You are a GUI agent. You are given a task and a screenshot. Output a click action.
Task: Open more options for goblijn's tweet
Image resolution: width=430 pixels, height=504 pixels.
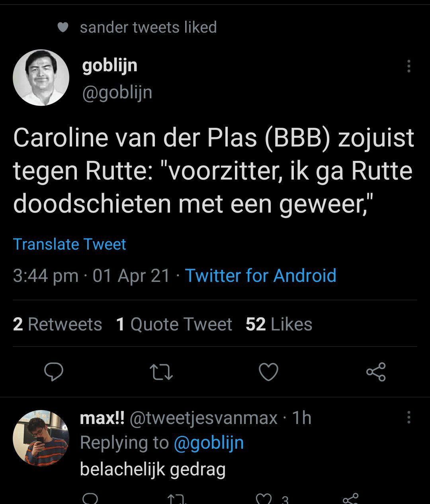coord(408,66)
